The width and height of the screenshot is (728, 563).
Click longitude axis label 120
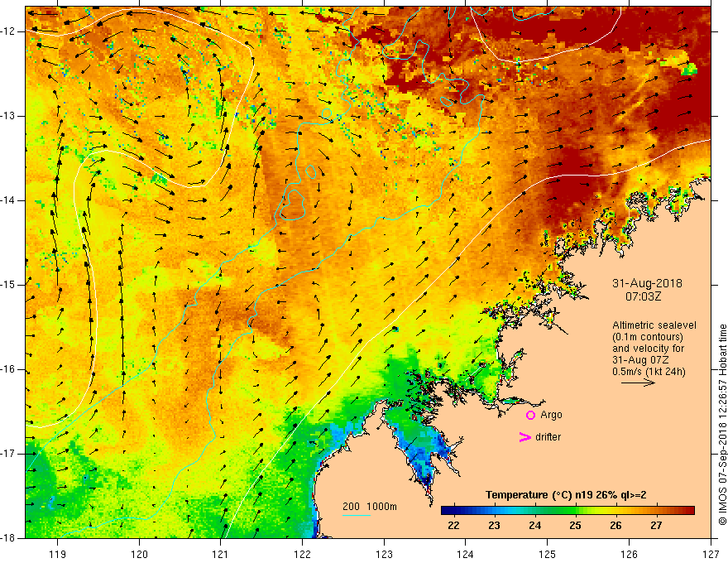click(139, 554)
